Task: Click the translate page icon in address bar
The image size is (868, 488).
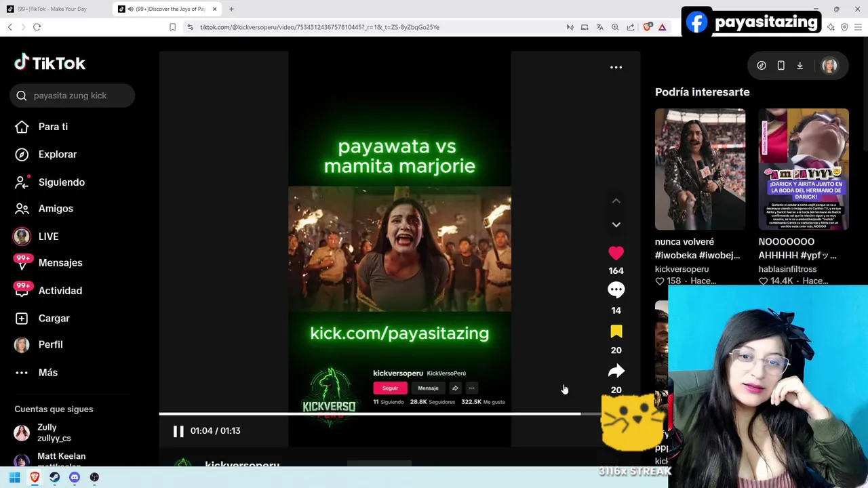Action: point(599,27)
